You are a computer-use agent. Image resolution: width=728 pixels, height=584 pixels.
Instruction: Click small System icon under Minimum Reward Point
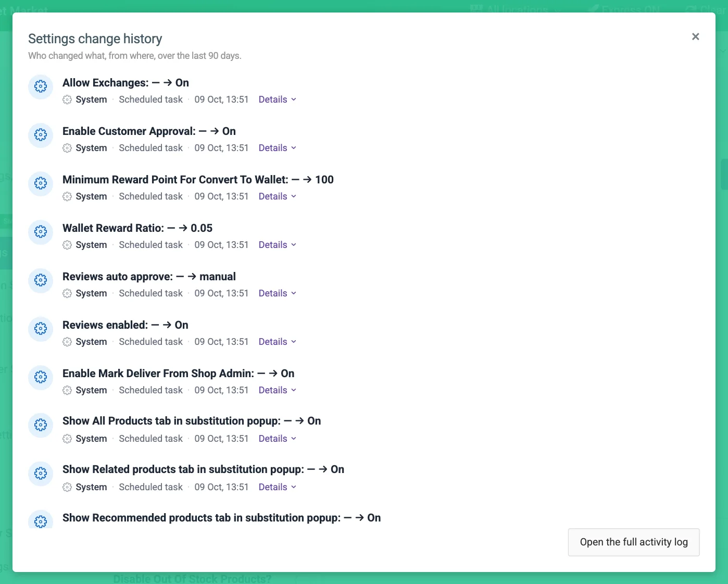point(67,196)
